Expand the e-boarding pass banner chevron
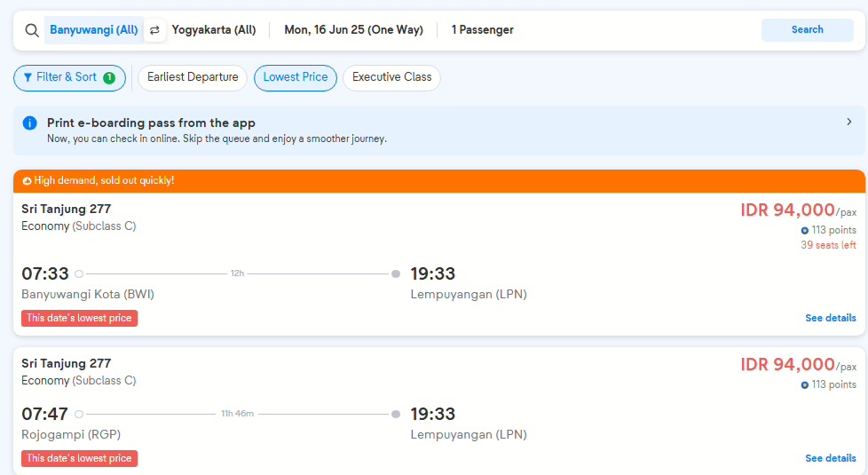 tap(849, 122)
